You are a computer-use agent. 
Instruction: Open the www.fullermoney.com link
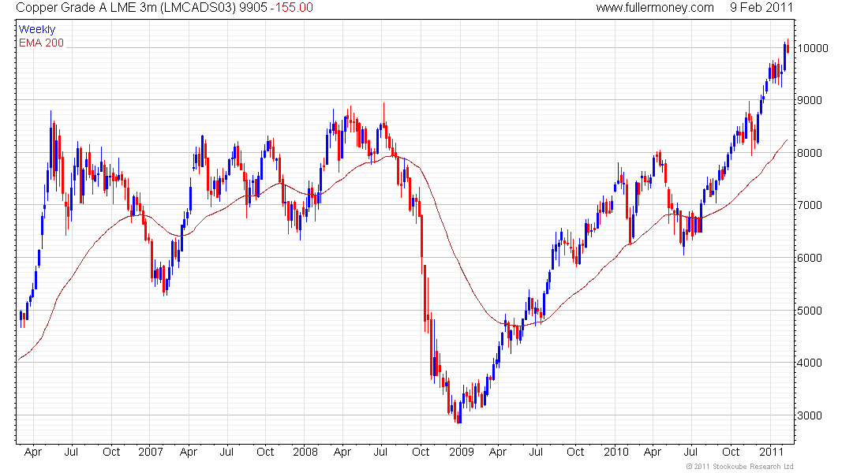point(655,8)
